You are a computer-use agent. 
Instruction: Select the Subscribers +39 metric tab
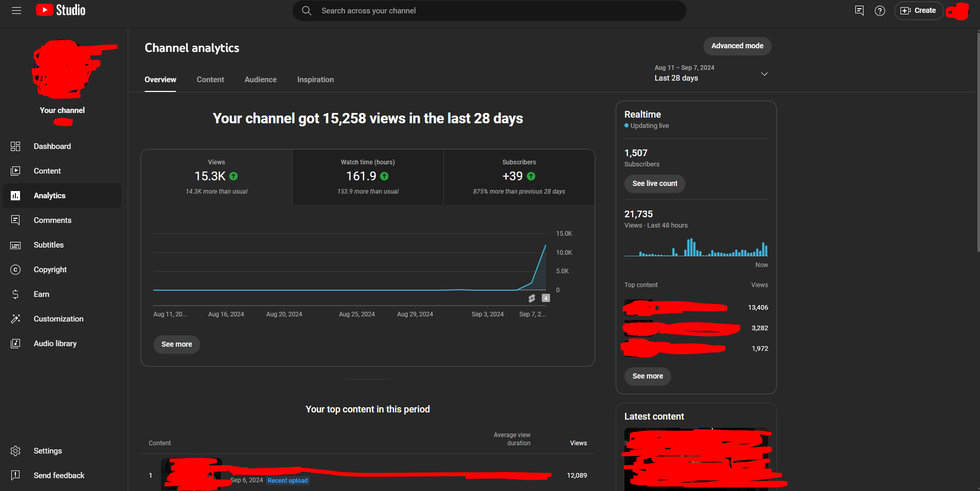pos(519,177)
